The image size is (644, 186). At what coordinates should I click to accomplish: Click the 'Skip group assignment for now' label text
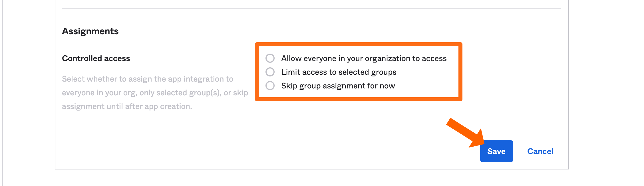(338, 86)
